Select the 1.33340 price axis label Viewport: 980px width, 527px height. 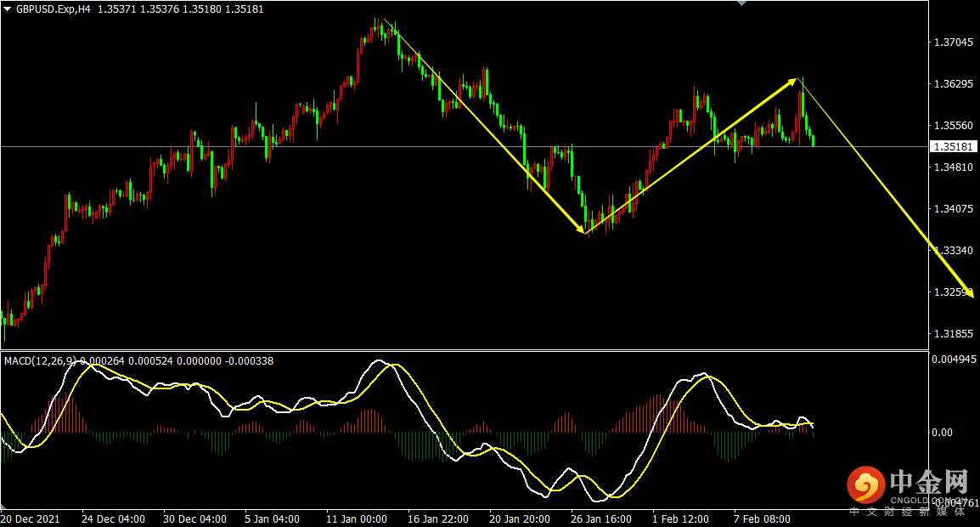tap(952, 251)
